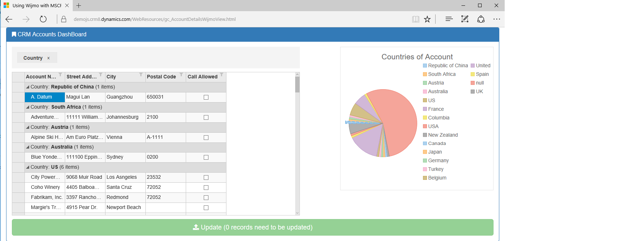The image size is (644, 241).
Task: Click the browser forward arrow
Action: pos(26,19)
